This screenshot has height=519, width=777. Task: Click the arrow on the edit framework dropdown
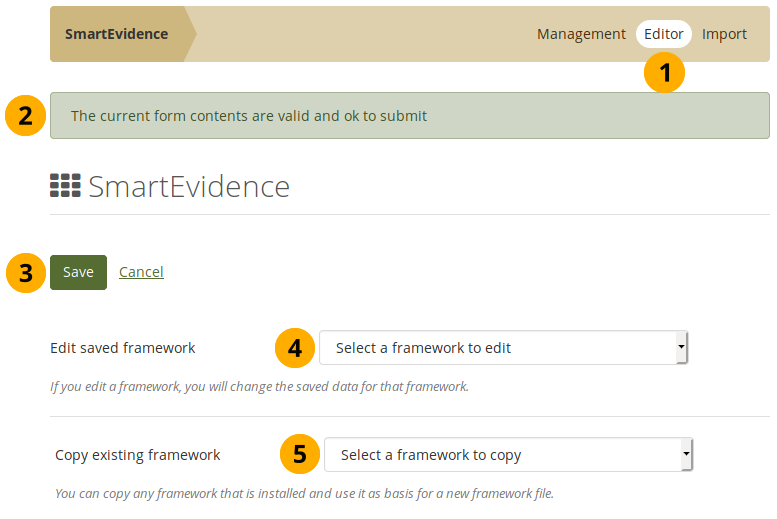point(681,348)
